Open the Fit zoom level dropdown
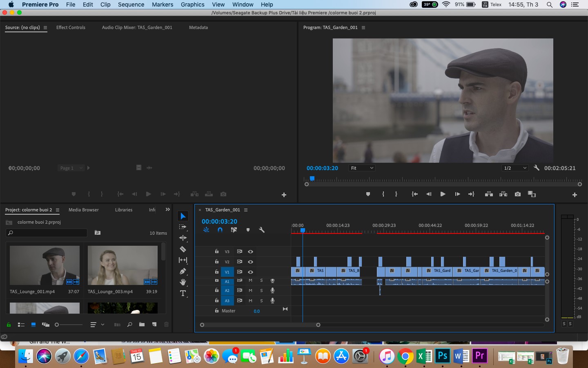588x368 pixels. [362, 168]
